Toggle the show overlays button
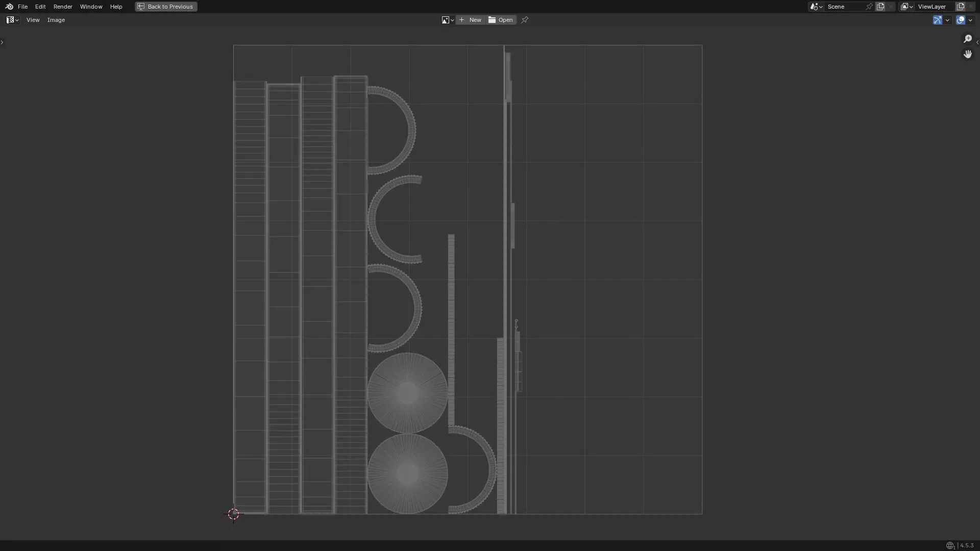The height and width of the screenshot is (551, 980). point(961,20)
